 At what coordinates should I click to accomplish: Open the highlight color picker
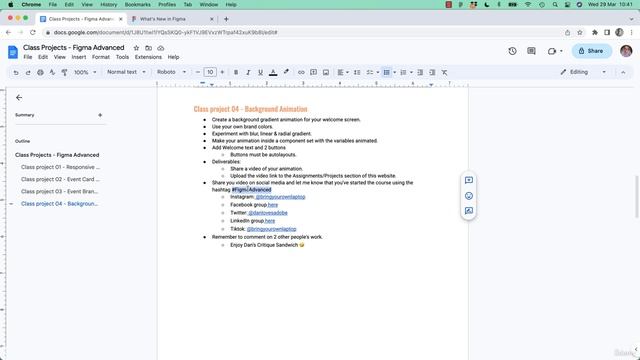pos(286,72)
